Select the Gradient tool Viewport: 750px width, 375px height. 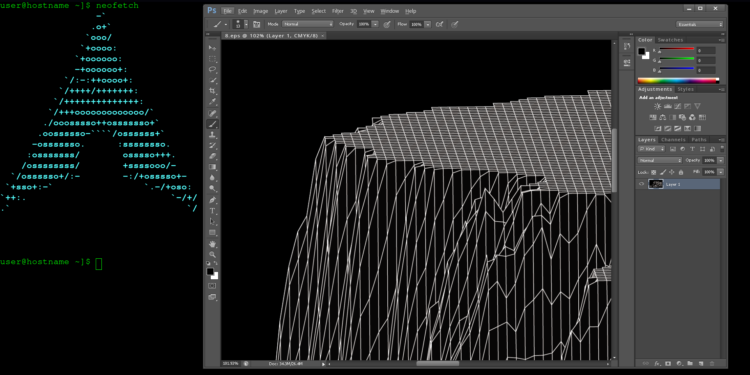coord(212,167)
